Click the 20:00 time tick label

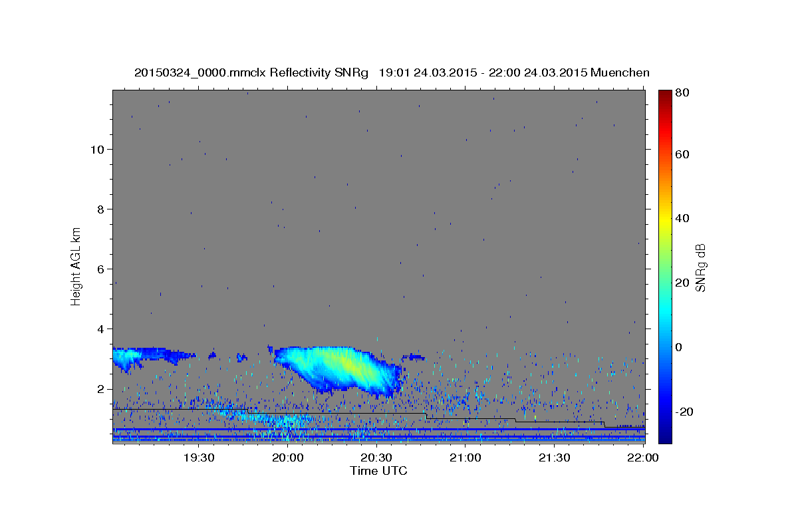point(288,458)
